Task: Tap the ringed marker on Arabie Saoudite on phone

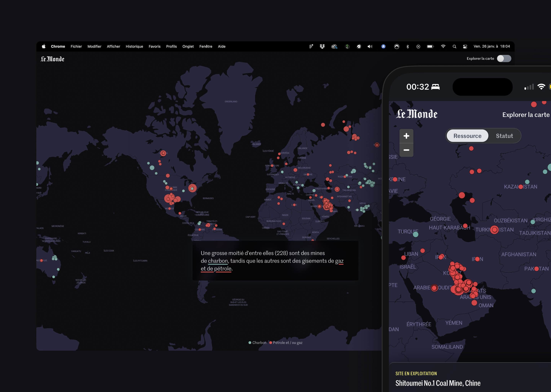Action: click(434, 288)
